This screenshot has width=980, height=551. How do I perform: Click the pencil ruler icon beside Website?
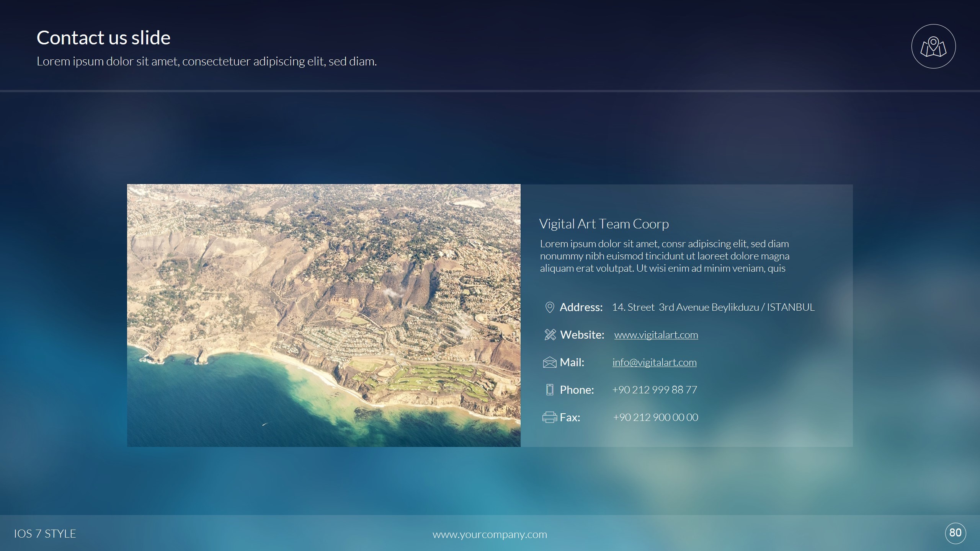click(550, 335)
